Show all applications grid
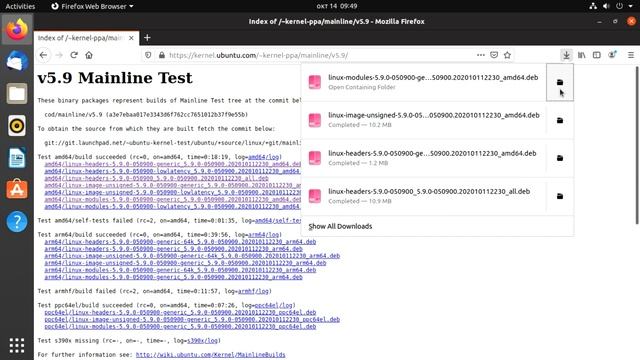 pos(17,345)
